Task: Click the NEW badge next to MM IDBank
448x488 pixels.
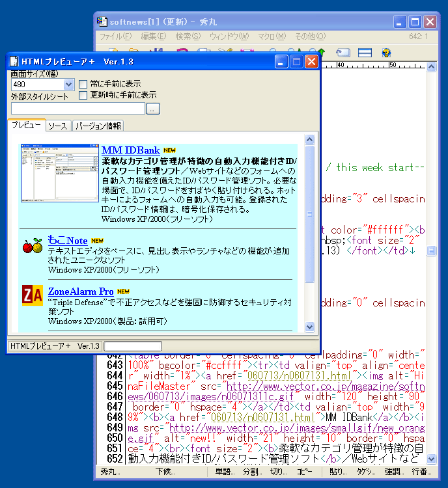Action: coord(169,150)
